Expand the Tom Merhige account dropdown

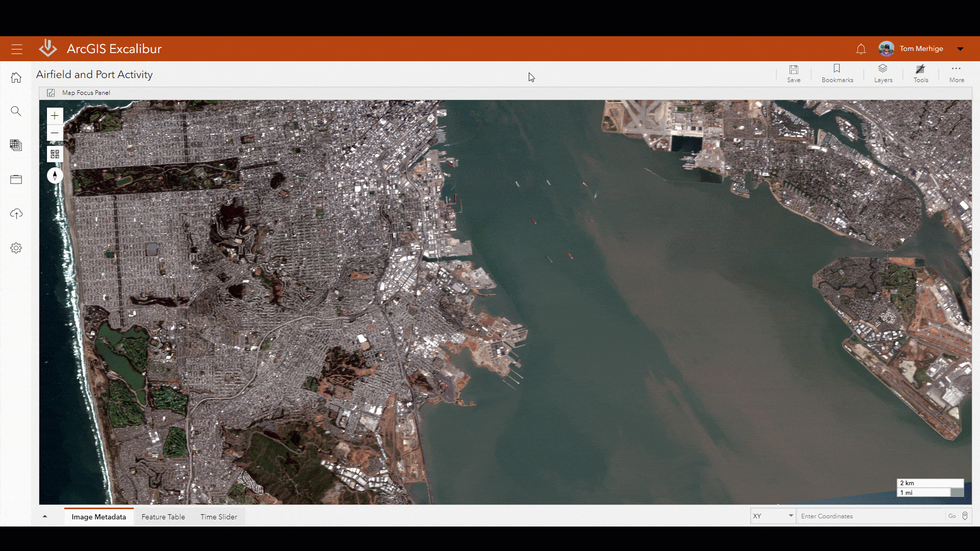960,49
